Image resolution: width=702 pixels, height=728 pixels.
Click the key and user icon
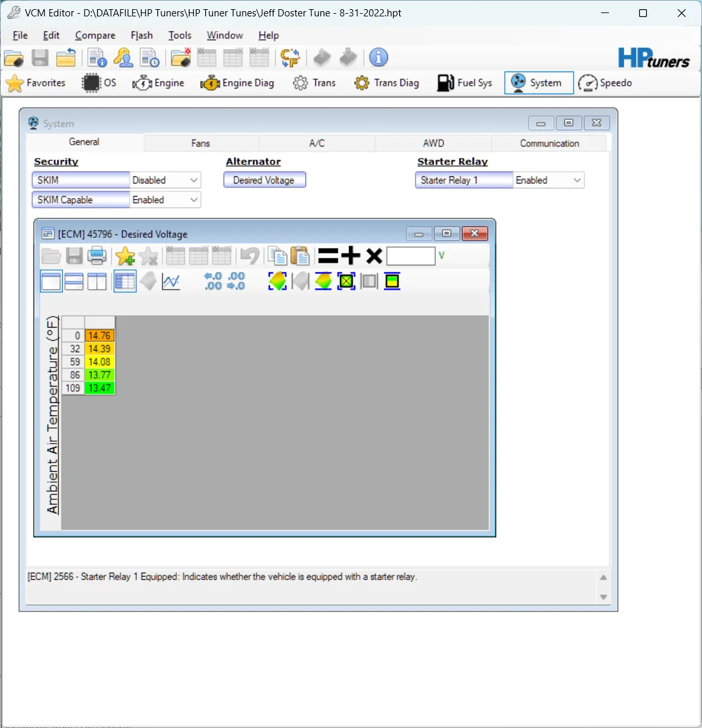point(123,58)
